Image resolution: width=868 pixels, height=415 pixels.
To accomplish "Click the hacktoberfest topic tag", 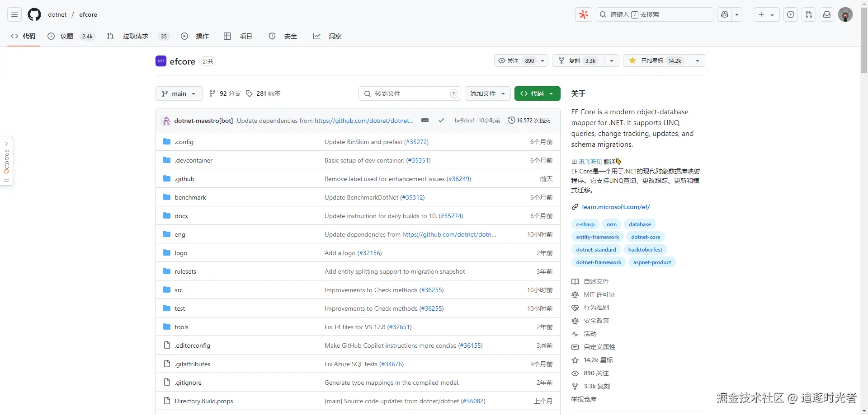I will coord(645,250).
